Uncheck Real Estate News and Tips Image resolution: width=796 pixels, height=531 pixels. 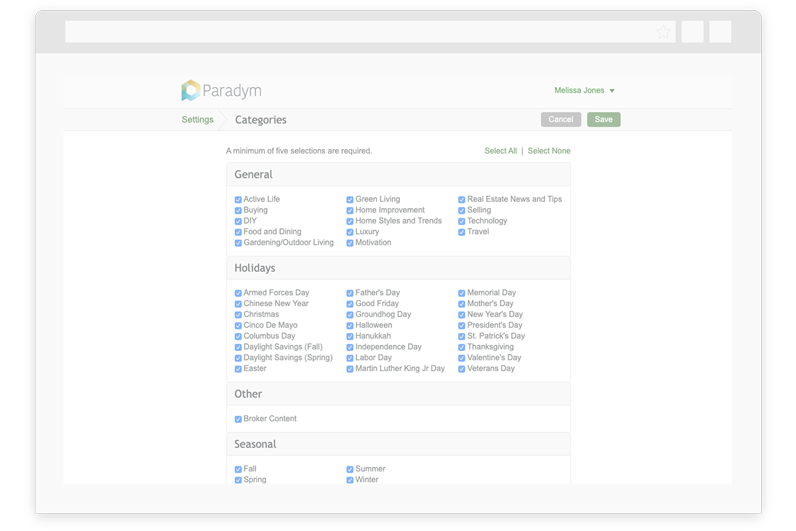pyautogui.click(x=461, y=200)
